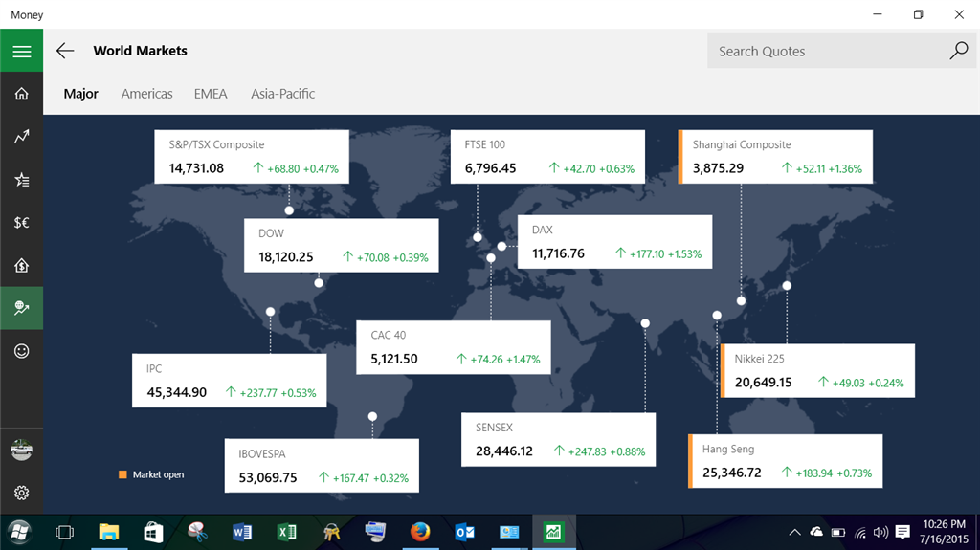Screen dimensions: 980x550
Task: Open the Settings gear in sidebar
Action: [21, 493]
